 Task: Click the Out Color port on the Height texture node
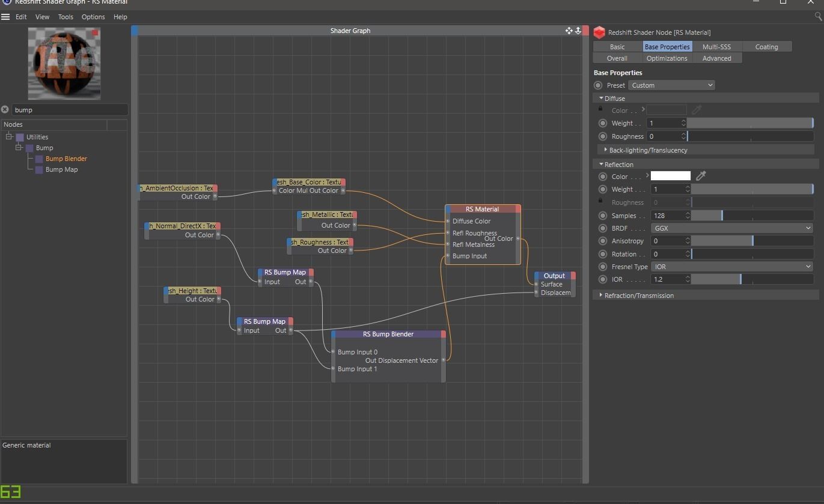click(219, 299)
